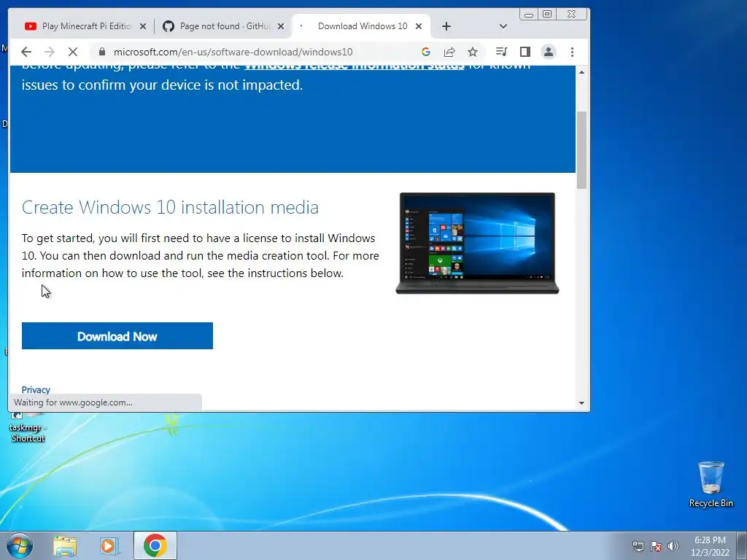This screenshot has width=747, height=560.
Task: Click the page scrollbar thumb
Action: tap(581, 150)
